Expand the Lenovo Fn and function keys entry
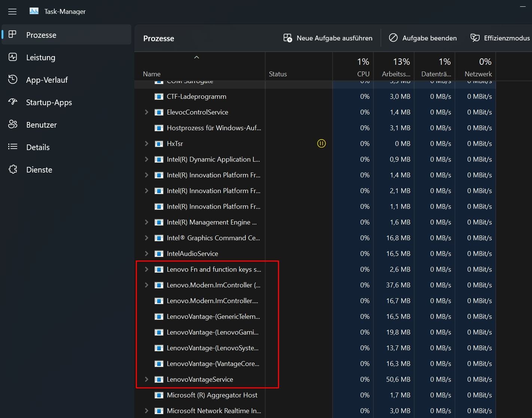Screen dimensions: 532x418 click(x=146, y=269)
